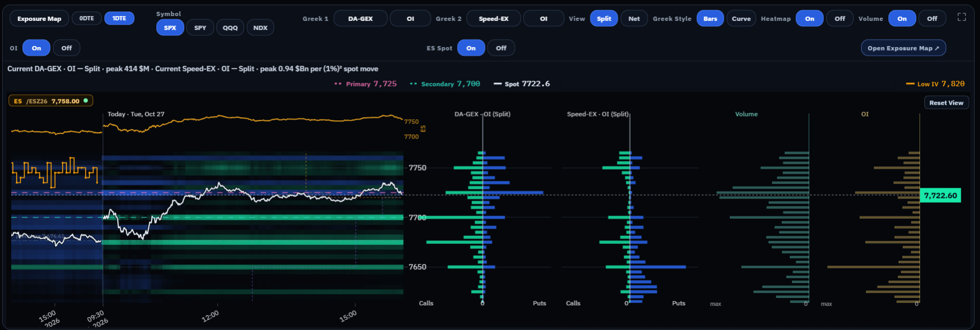
Task: Click the Puts label under DA-GEX chart
Action: click(540, 303)
